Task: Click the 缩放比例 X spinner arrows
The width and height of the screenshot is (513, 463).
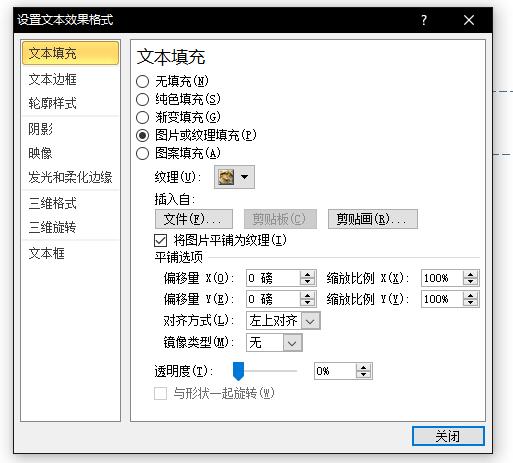Action: click(470, 278)
